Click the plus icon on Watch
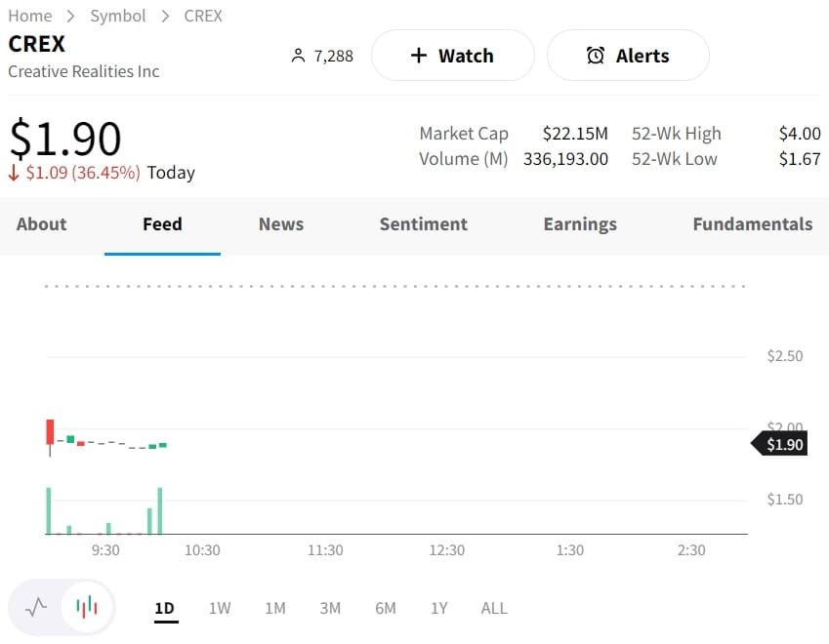The width and height of the screenshot is (829, 644). pyautogui.click(x=419, y=56)
